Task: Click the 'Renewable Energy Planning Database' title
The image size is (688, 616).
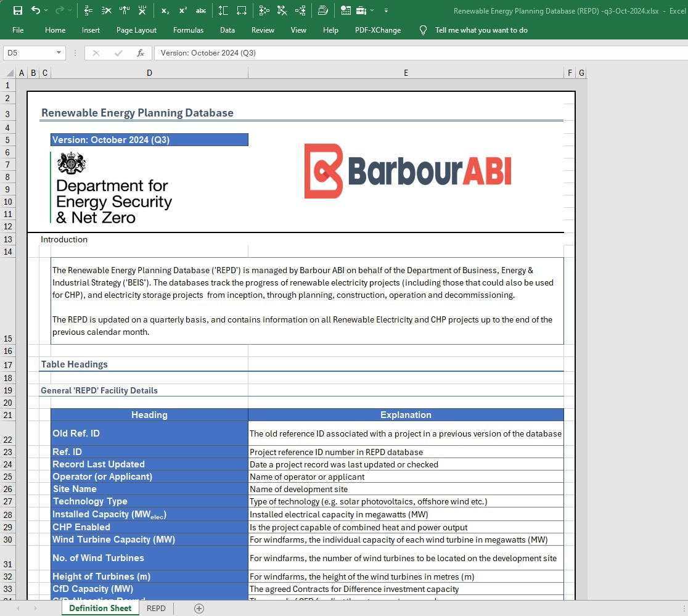Action: [137, 113]
